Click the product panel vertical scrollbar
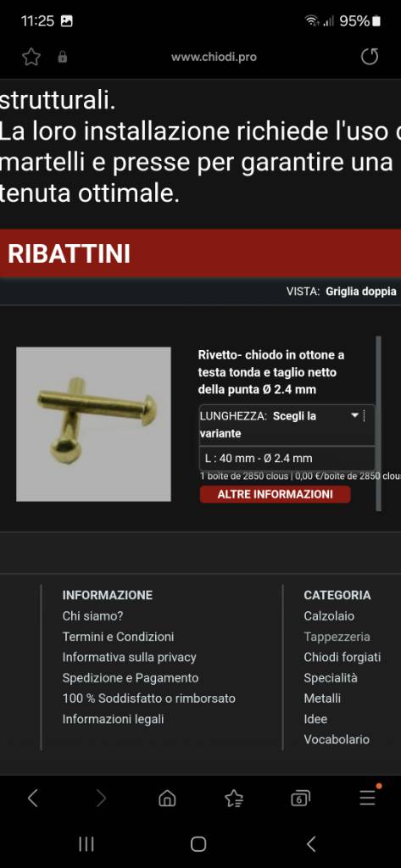Image resolution: width=401 pixels, height=868 pixels. (x=379, y=424)
